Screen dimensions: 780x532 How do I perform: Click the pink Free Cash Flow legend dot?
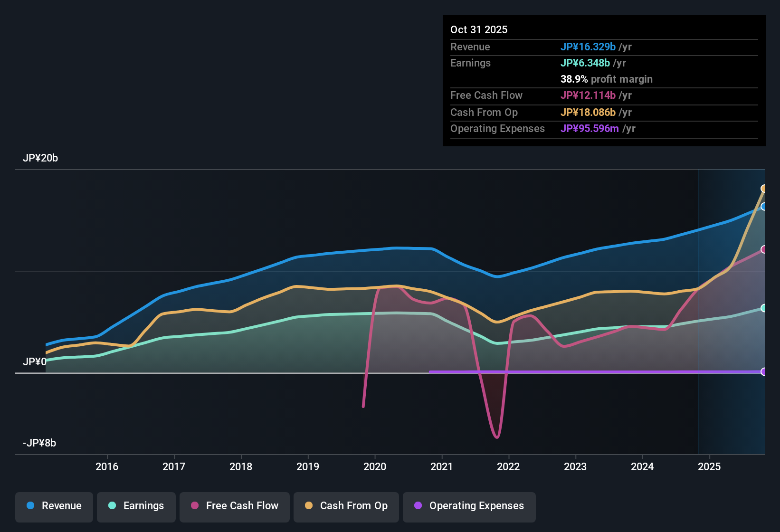(x=195, y=506)
